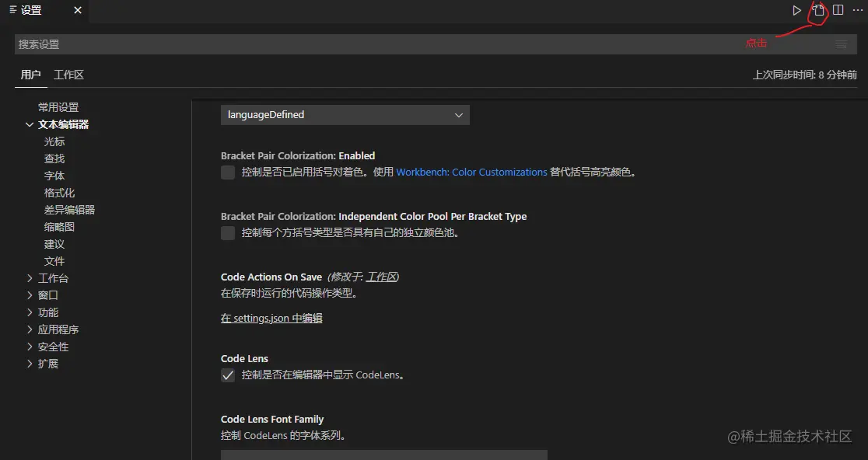Click 在 settings.json 中编辑 link
This screenshot has height=460, width=868.
(271, 319)
